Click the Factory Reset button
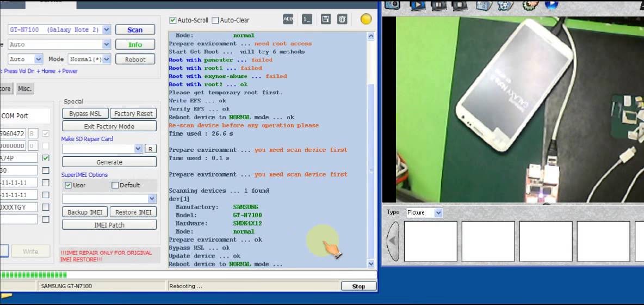644x305 pixels. pyautogui.click(x=133, y=114)
